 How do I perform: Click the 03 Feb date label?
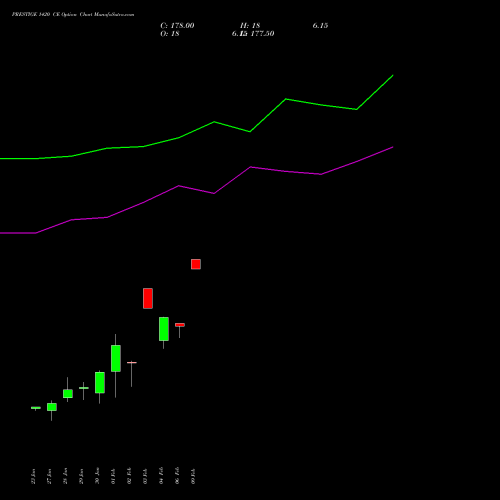[145, 477]
